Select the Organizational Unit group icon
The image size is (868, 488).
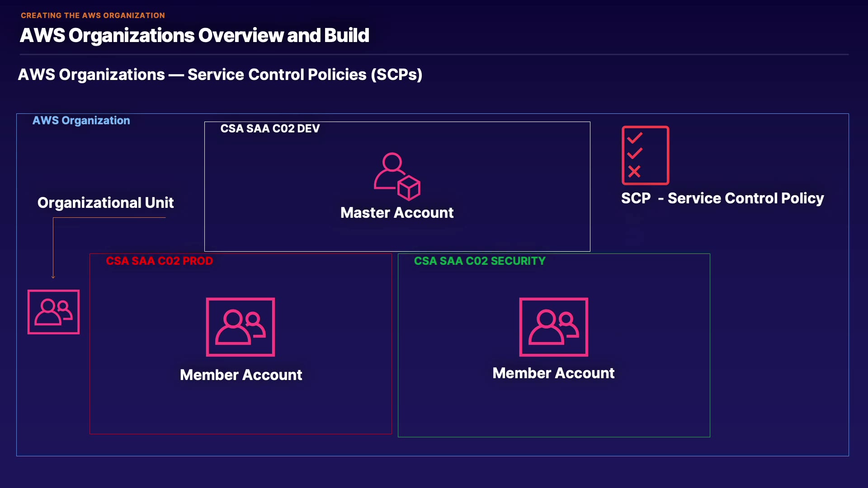53,312
